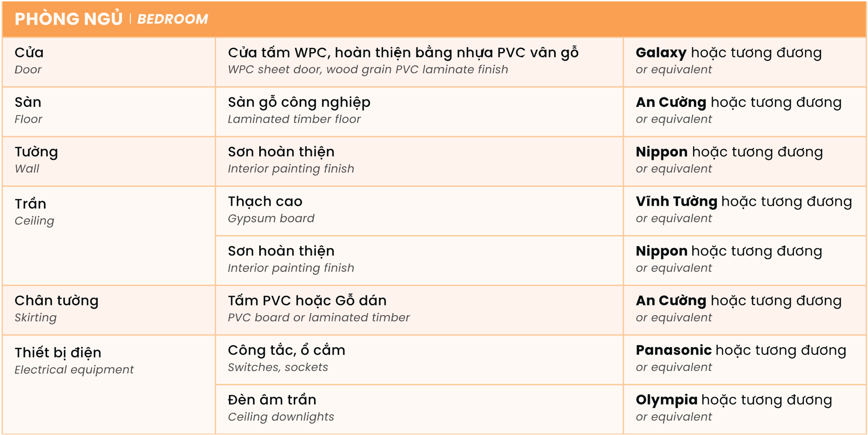Image resolution: width=868 pixels, height=435 pixels.
Task: Click the WPC sheet door description
Action: click(x=368, y=70)
